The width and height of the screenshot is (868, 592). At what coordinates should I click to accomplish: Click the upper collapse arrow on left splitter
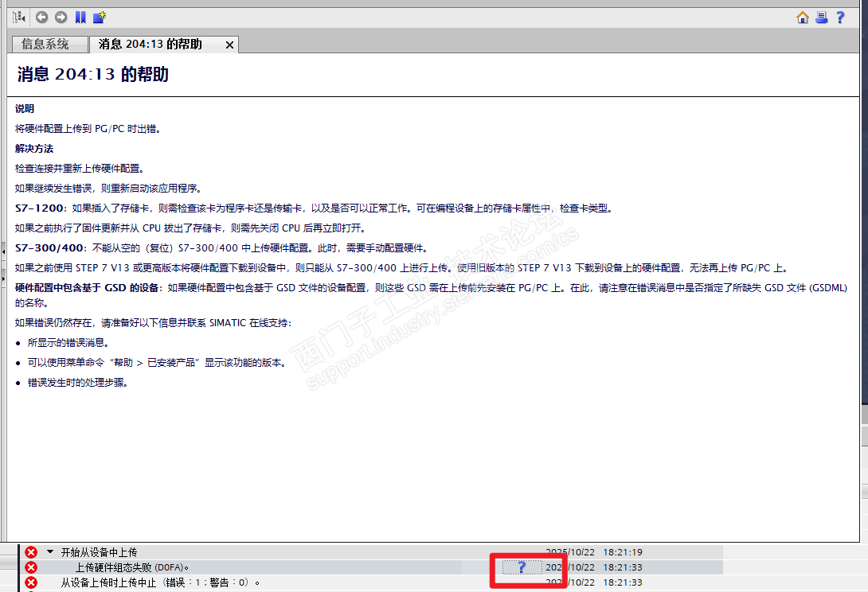pyautogui.click(x=3, y=251)
